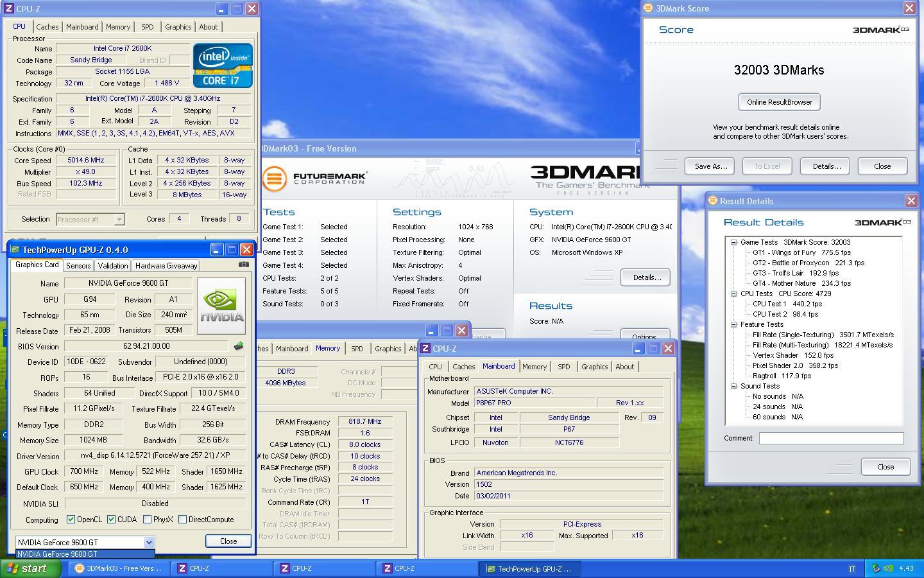Viewport: 924px width, 578px height.
Task: Click the Bus Interface PCI-E 2.0 field
Action: pos(200,377)
